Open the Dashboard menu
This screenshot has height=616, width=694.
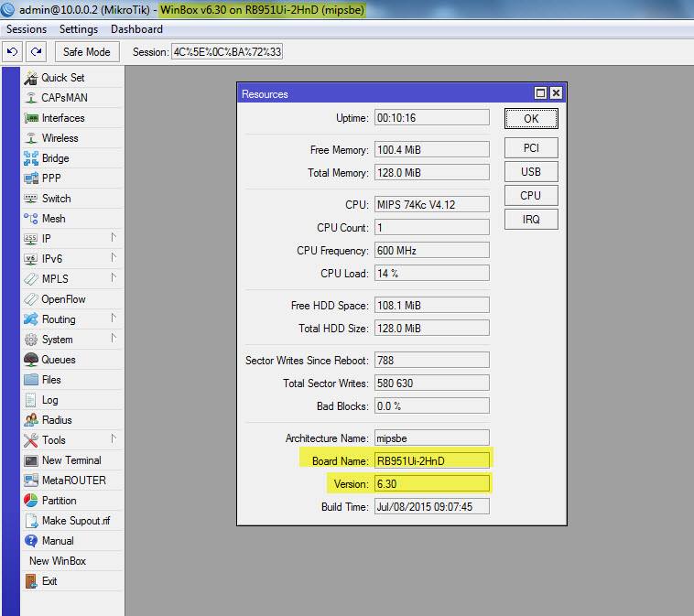[x=136, y=29]
